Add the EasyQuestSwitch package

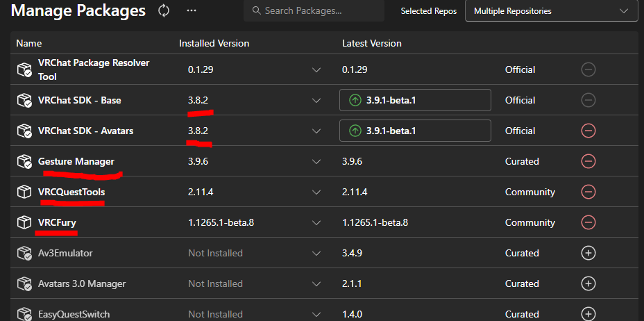[588, 314]
